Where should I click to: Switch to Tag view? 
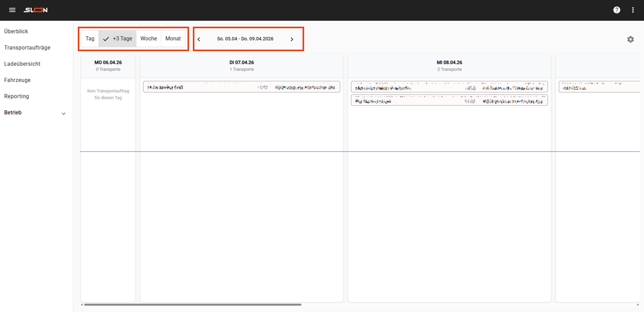90,39
